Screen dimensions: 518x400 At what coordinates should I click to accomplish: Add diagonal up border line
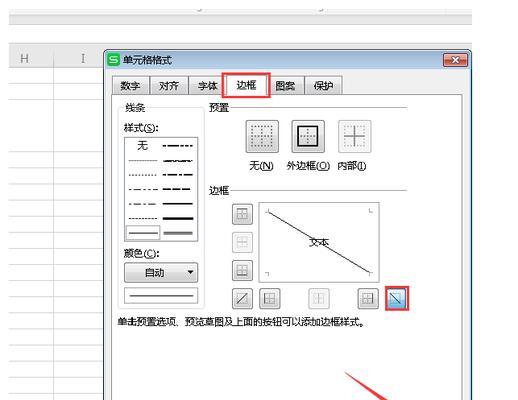[242, 299]
